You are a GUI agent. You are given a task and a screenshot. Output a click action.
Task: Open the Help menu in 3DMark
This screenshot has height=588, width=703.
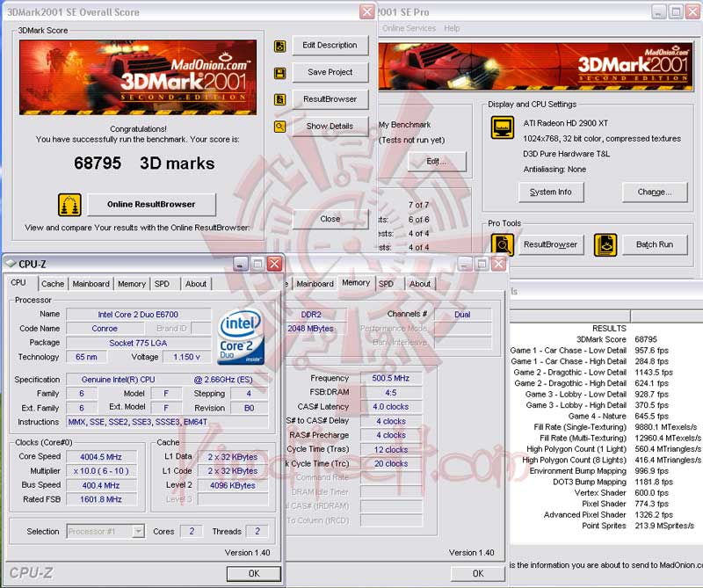452,28
